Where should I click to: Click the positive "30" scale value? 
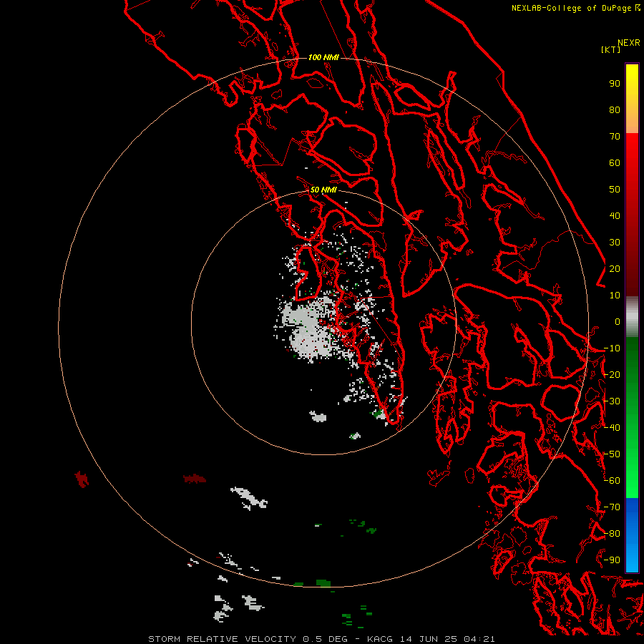[615, 243]
